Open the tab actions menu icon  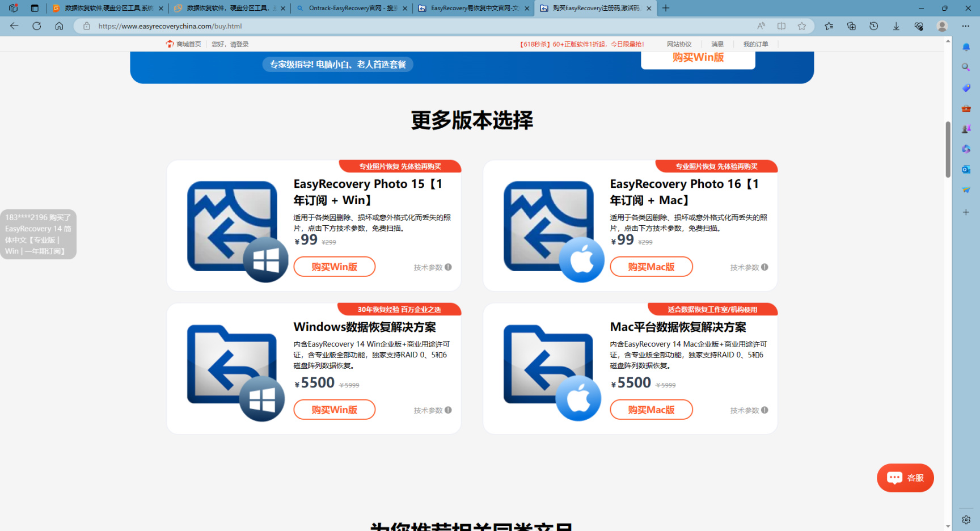click(x=35, y=8)
